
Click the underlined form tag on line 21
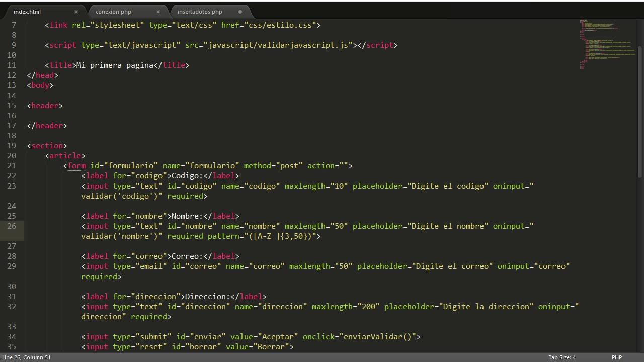[x=76, y=165]
